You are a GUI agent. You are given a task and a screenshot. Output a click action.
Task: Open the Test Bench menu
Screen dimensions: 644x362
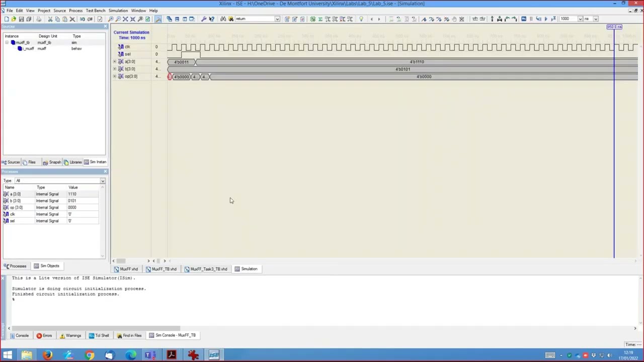point(96,11)
